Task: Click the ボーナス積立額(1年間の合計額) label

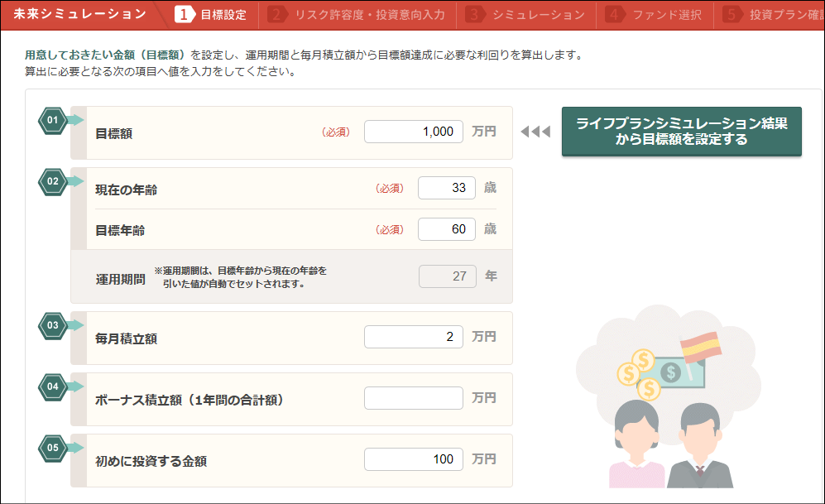Action: coord(189,401)
